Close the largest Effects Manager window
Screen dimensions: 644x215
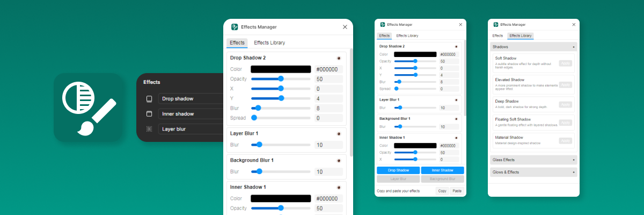coord(345,27)
